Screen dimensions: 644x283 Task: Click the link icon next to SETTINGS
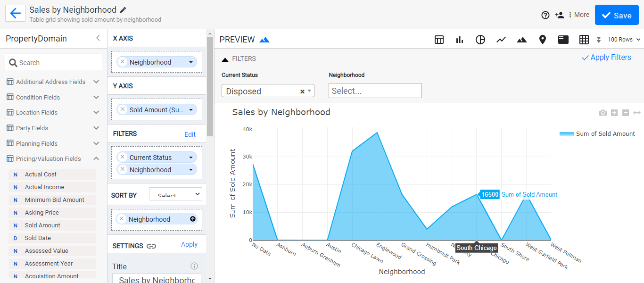click(x=150, y=245)
